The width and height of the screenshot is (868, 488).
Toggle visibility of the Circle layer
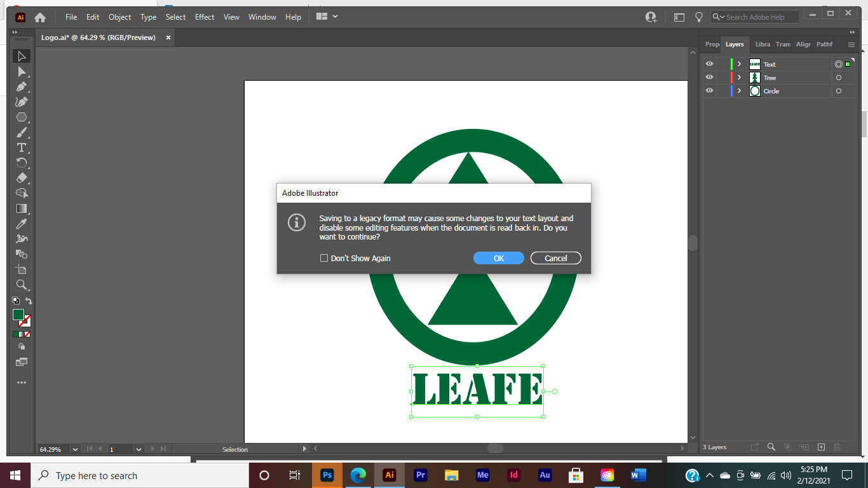(x=709, y=90)
